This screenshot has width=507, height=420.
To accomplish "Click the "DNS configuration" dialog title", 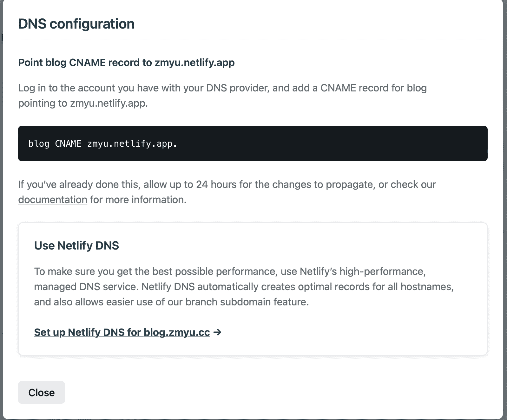I will pos(76,24).
